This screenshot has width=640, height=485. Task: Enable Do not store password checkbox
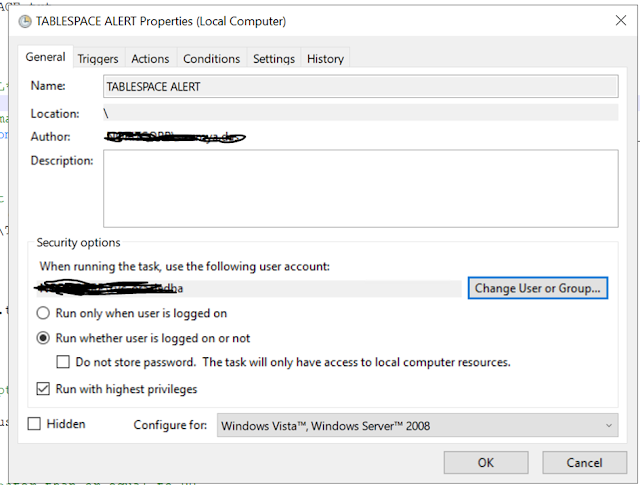[x=64, y=362]
